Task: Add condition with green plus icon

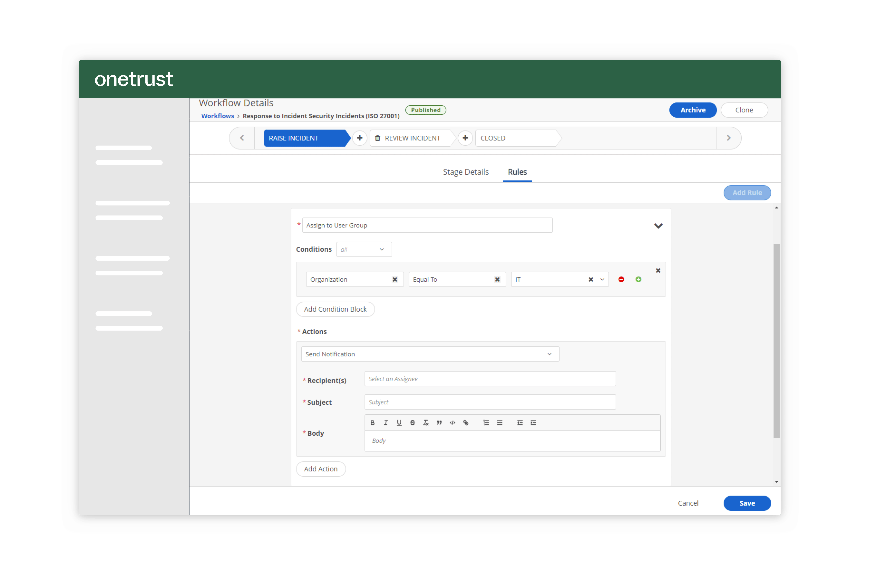Action: [x=638, y=279]
